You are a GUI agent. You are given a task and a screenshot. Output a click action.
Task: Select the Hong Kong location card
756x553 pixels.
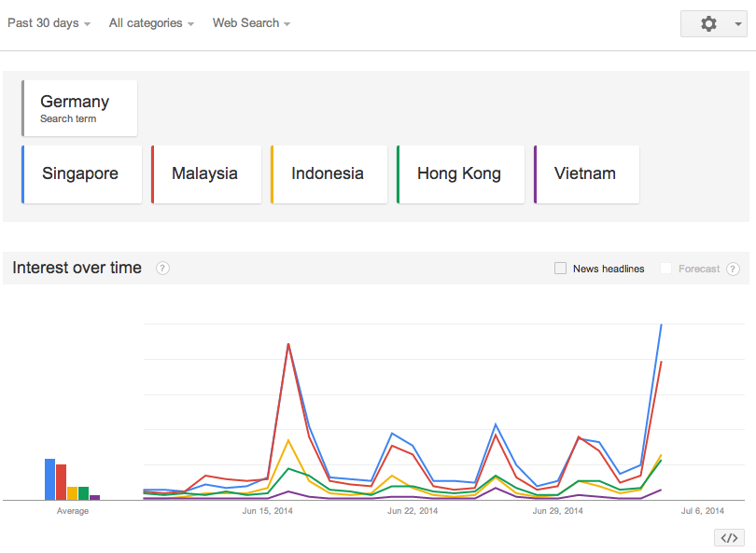point(460,174)
